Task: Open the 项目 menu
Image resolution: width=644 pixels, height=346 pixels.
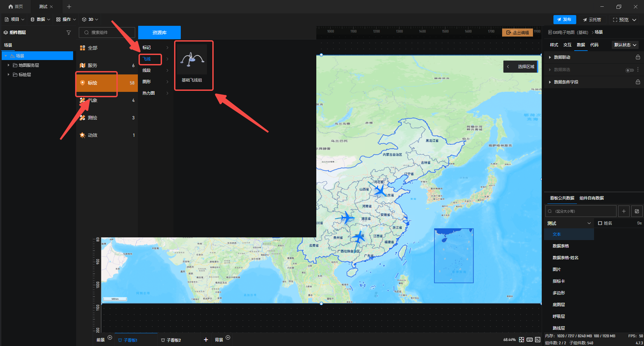Action: coord(14,19)
